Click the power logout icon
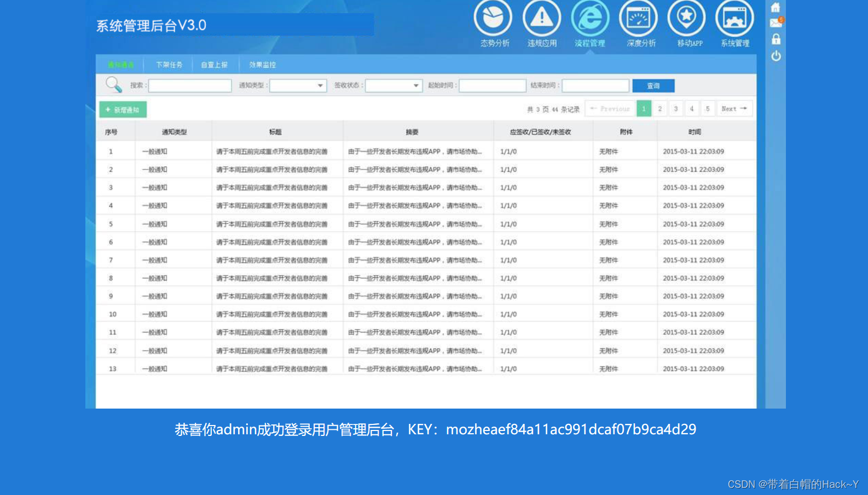868x495 pixels. pos(776,56)
